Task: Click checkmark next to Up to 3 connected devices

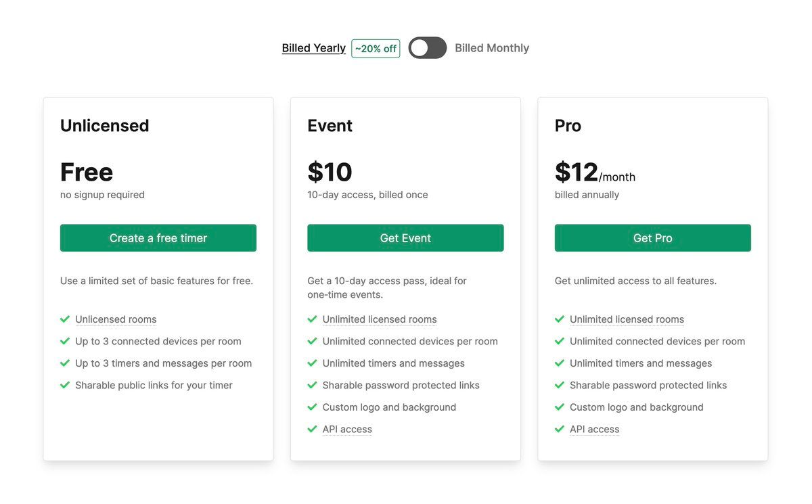Action: [x=65, y=341]
